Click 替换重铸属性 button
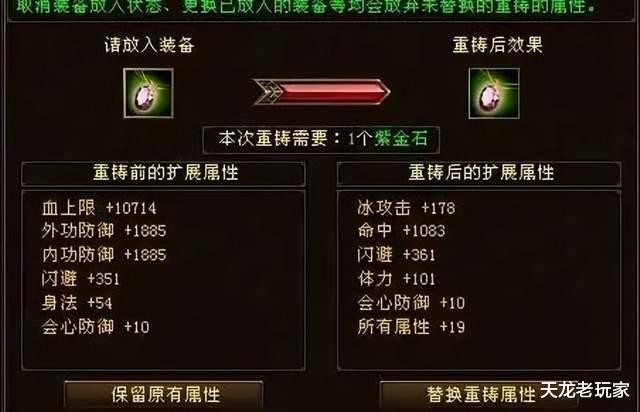The height and width of the screenshot is (412, 640). coord(480,395)
